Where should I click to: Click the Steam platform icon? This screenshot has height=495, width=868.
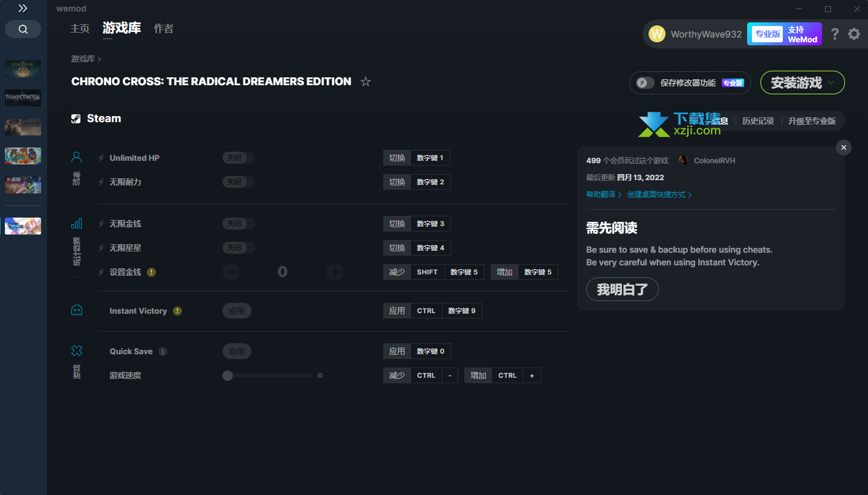point(76,118)
